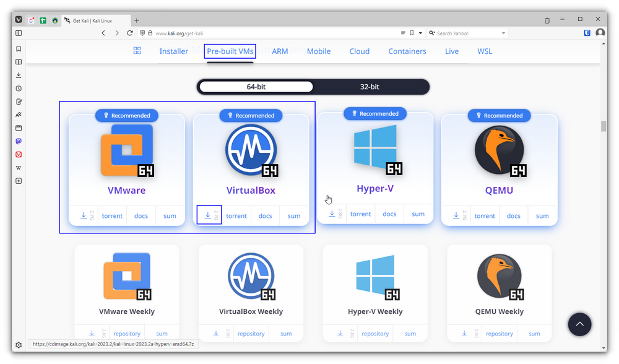The height and width of the screenshot is (364, 619).
Task: Open the search field history dropdown
Action: tap(503, 33)
